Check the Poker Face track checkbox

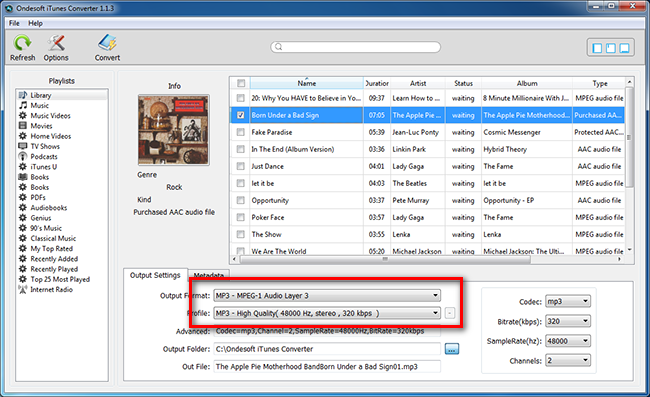[240, 217]
